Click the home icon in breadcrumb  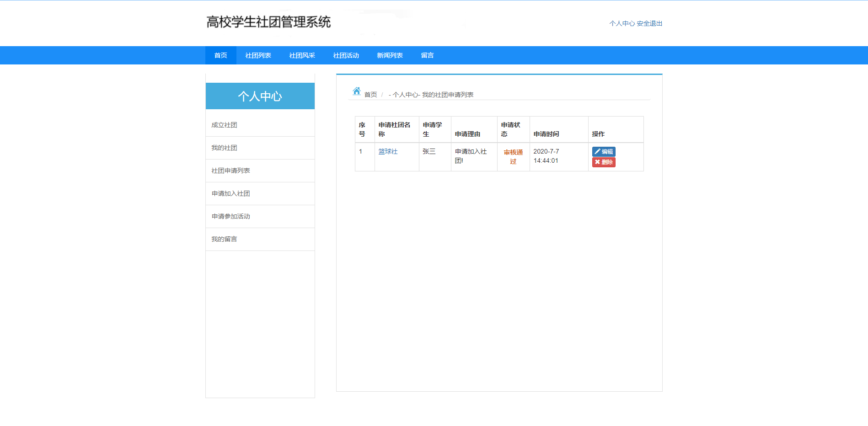click(357, 91)
